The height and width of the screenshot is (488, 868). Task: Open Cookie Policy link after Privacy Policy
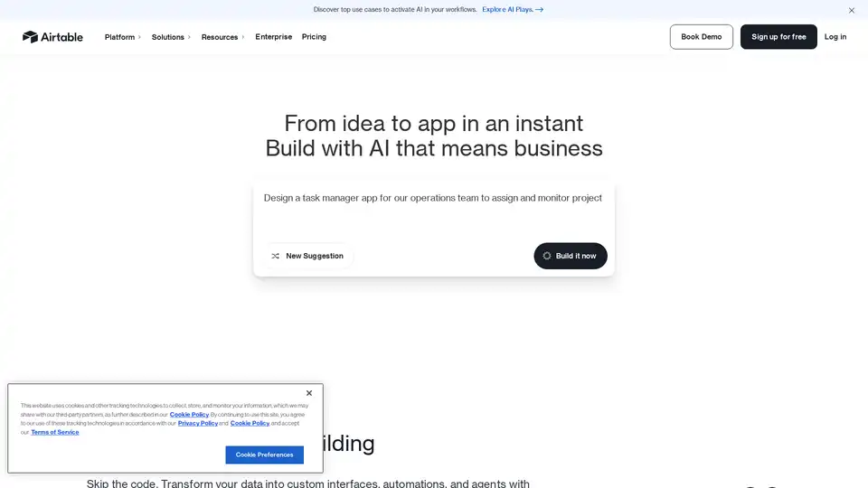(250, 423)
